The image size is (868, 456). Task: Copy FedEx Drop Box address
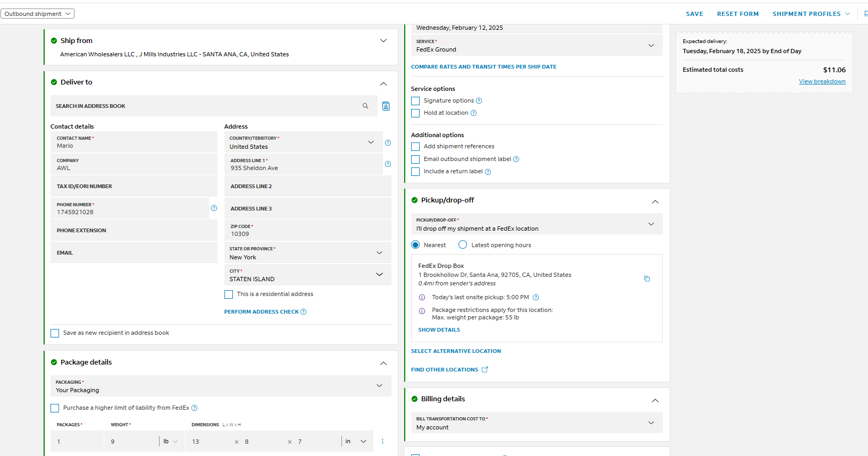click(647, 278)
